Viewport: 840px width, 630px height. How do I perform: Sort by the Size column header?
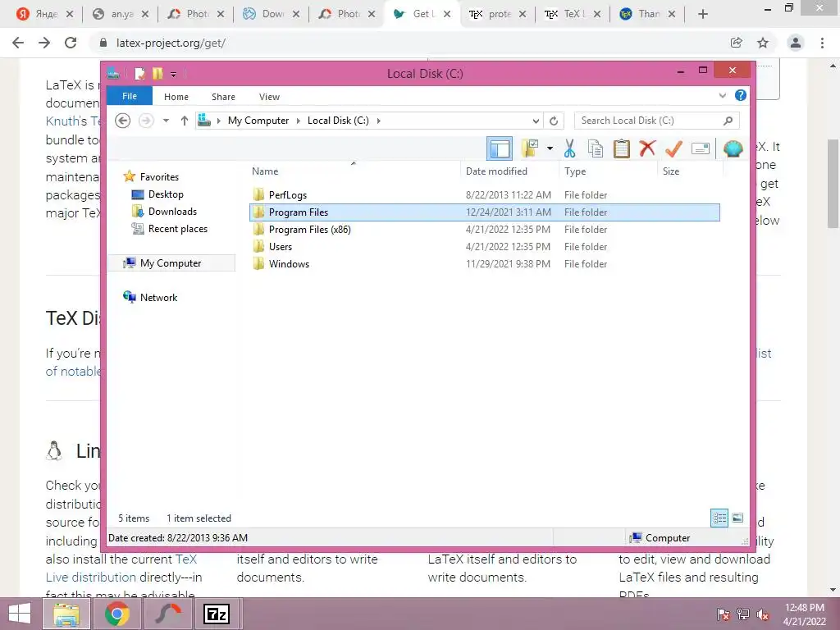pos(690,171)
